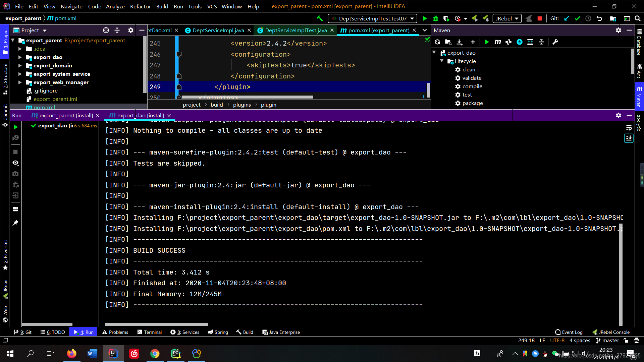This screenshot has width=644, height=362.
Task: Execute Maven Goal using the 'm' icon
Action: pos(498,42)
